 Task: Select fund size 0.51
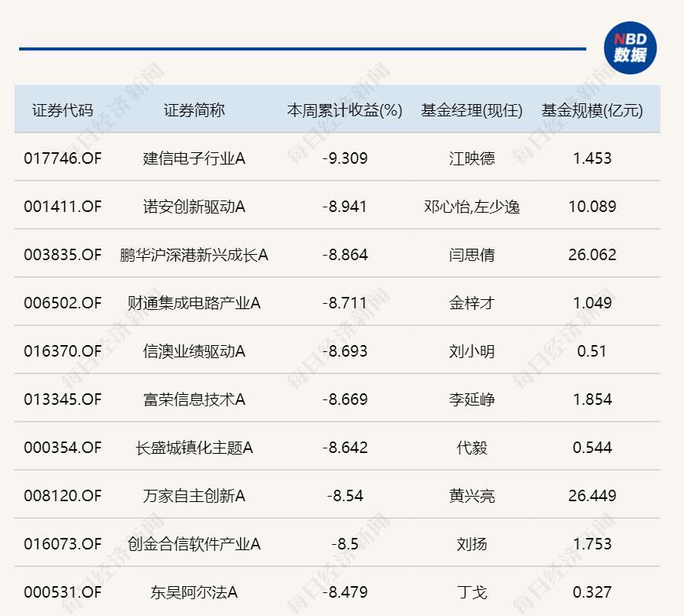(592, 350)
